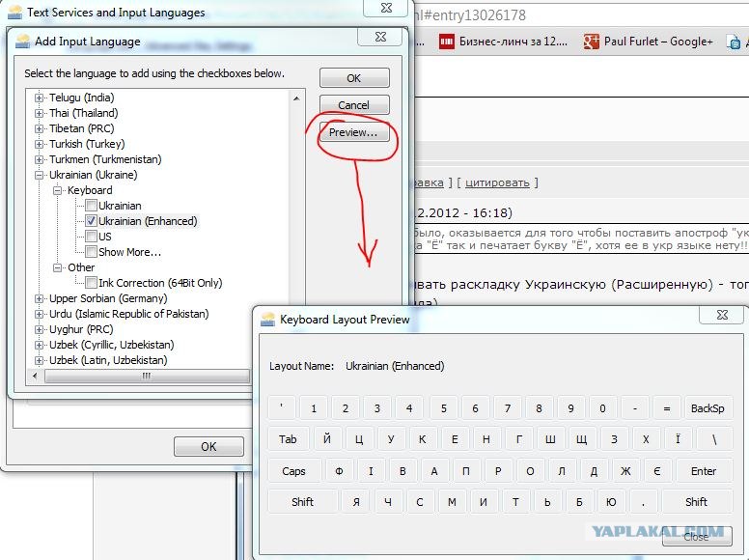This screenshot has height=560, width=749.
Task: Click Cancel in Add Input Language dialog
Action: point(354,105)
